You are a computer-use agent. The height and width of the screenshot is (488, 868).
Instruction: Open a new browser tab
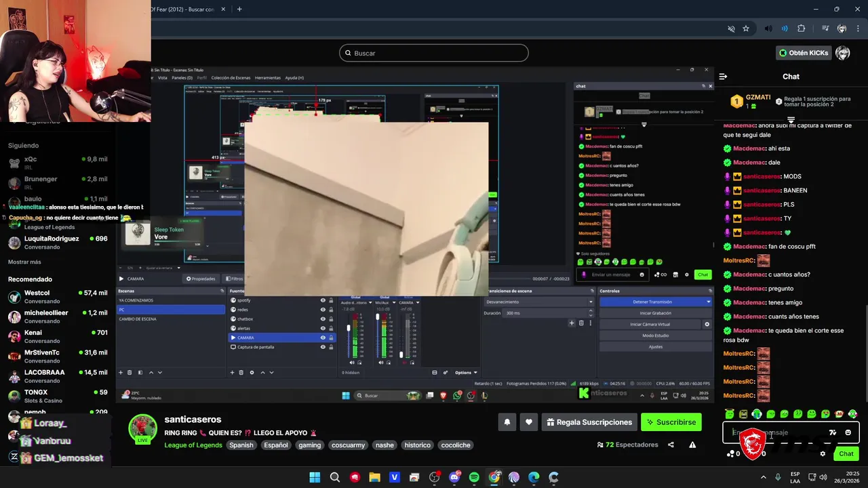(x=239, y=9)
